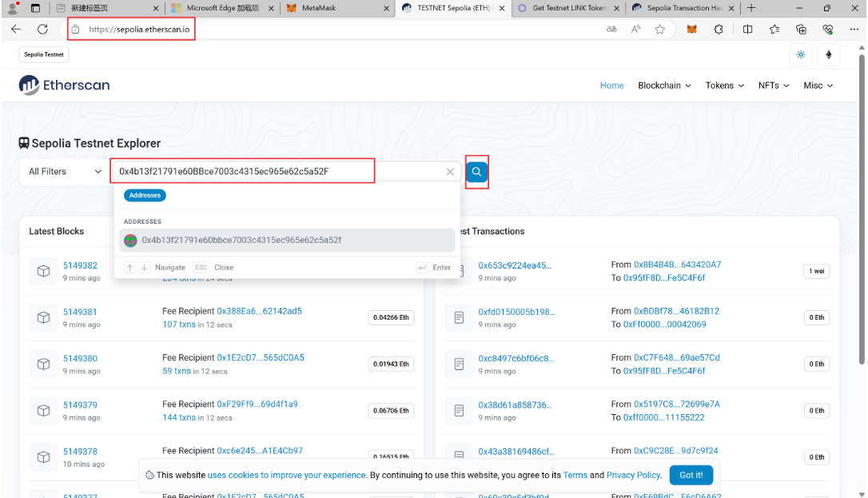Click the blue search magnifier button

[476, 172]
